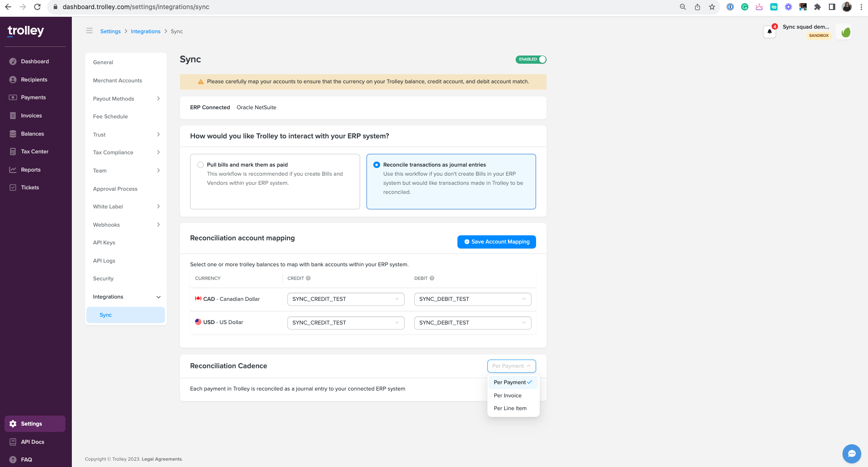Click the hamburger menu icon
The image size is (868, 467).
point(89,31)
